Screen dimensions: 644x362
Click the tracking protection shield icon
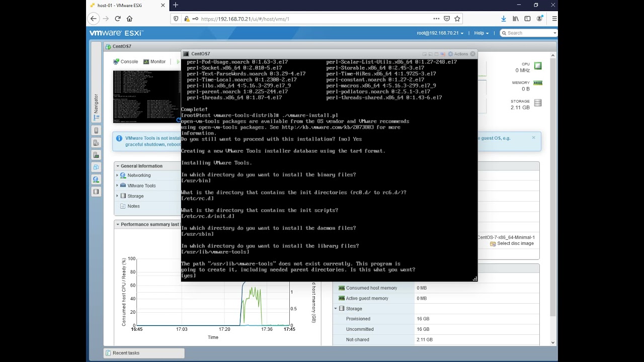[176, 19]
